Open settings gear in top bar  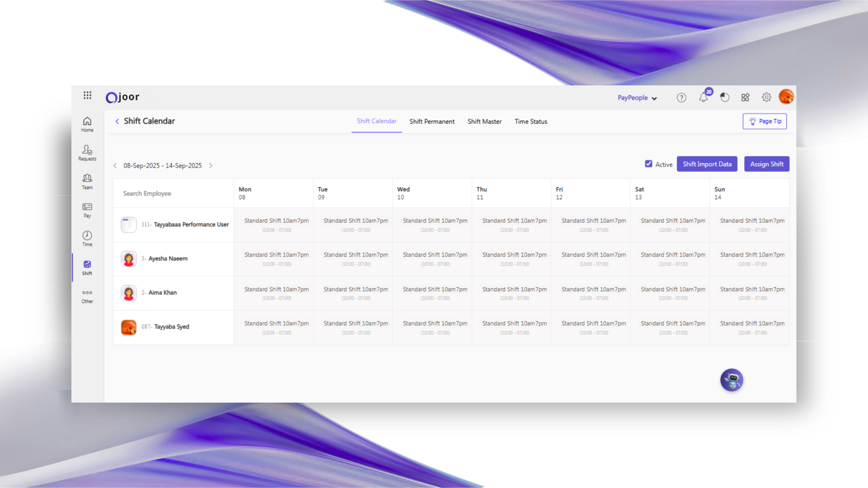click(766, 98)
